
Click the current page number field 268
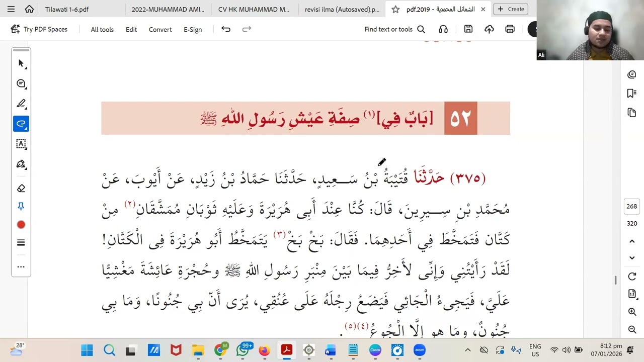[632, 206]
